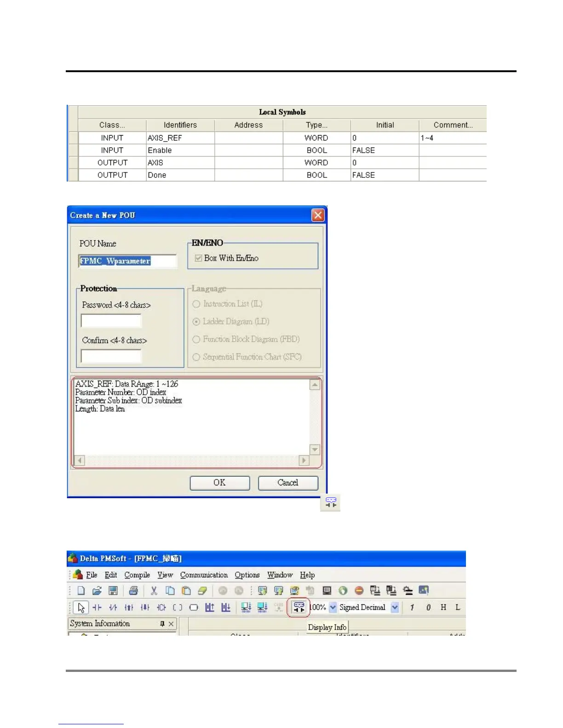The height and width of the screenshot is (728, 563).
Task: Insert the rounded function block symbol
Action: 194,608
